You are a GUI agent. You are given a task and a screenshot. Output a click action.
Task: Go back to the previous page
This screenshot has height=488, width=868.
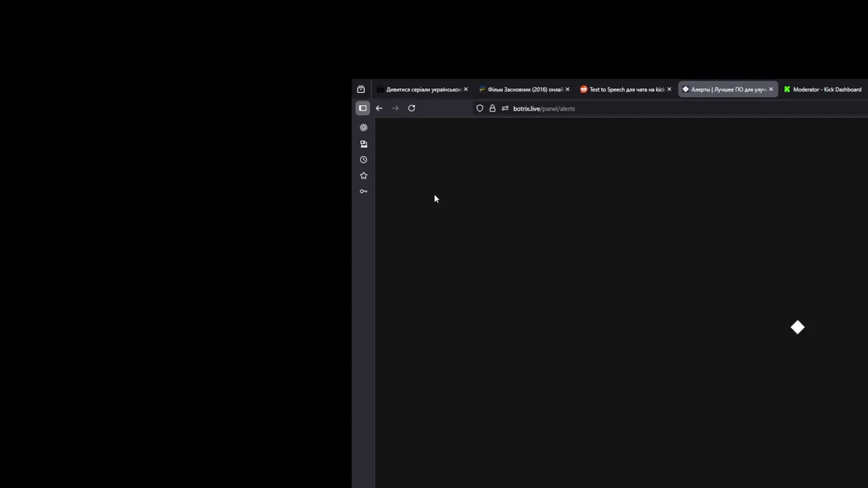point(379,108)
